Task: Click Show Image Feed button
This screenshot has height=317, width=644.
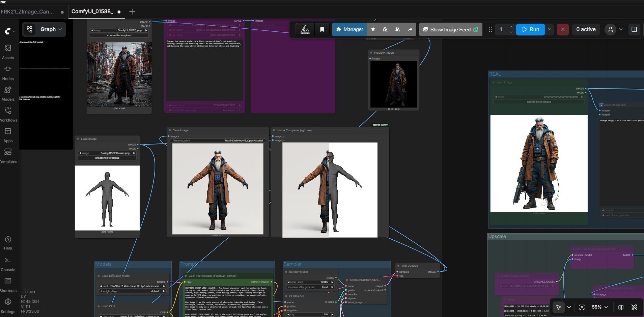Action: (451, 29)
